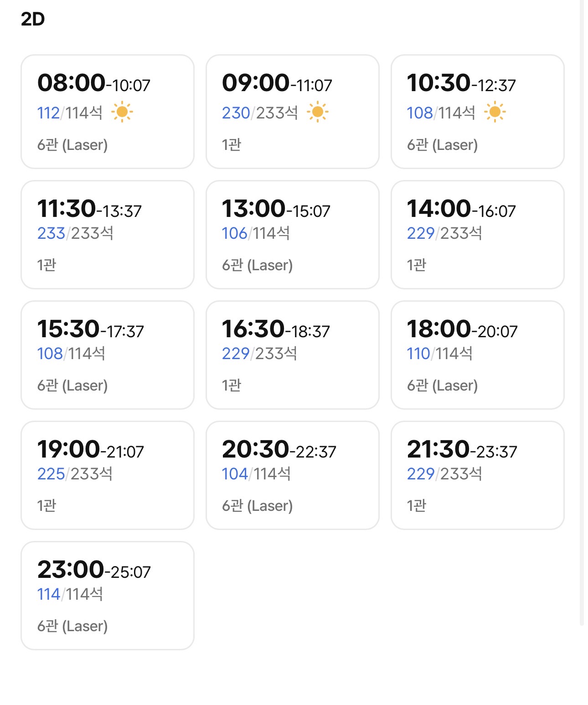
Task: Select the 08:00-10:07 showtime card
Action: tap(108, 112)
